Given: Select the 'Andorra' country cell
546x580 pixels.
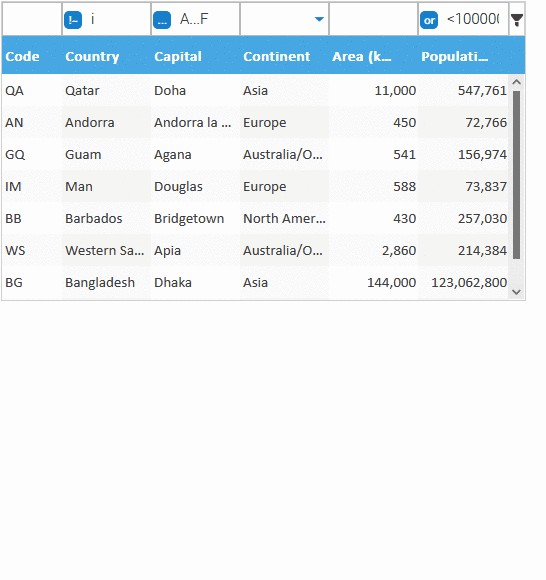Looking at the screenshot, I should point(106,122).
